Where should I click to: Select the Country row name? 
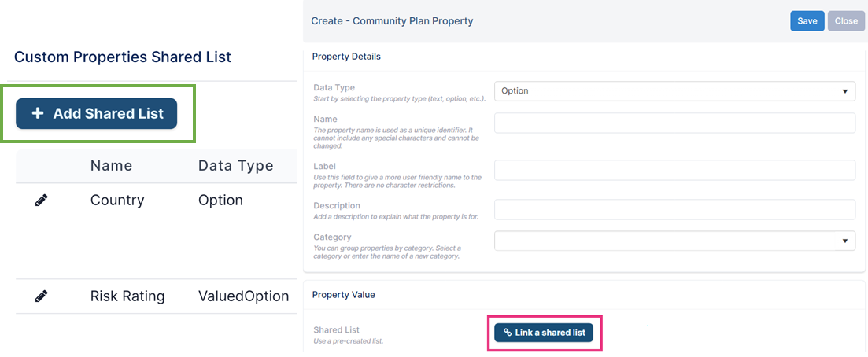click(117, 201)
